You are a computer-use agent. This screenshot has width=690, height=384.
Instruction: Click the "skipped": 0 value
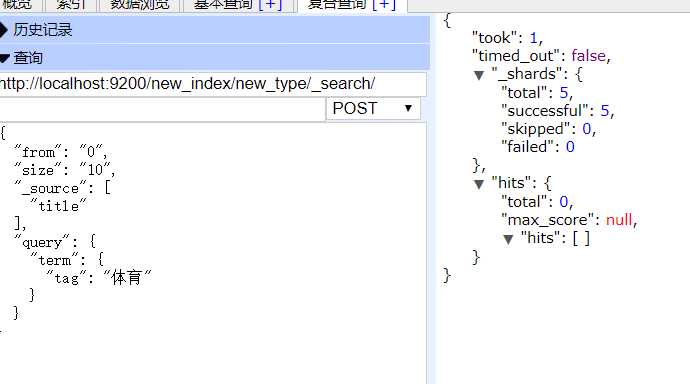(x=587, y=129)
